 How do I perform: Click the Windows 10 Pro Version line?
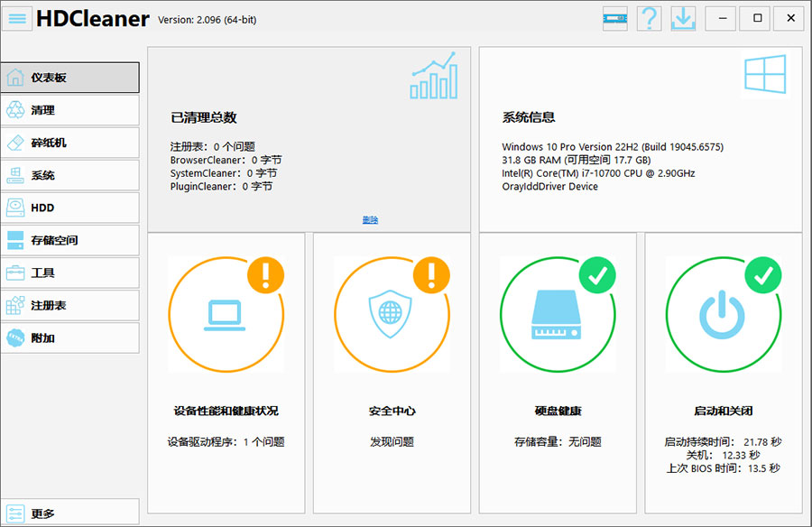coord(613,147)
